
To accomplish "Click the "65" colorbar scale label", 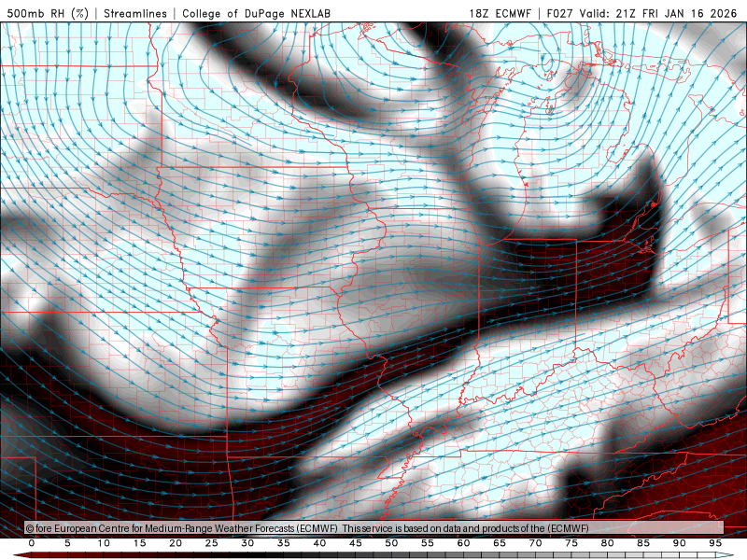I will (500, 543).
